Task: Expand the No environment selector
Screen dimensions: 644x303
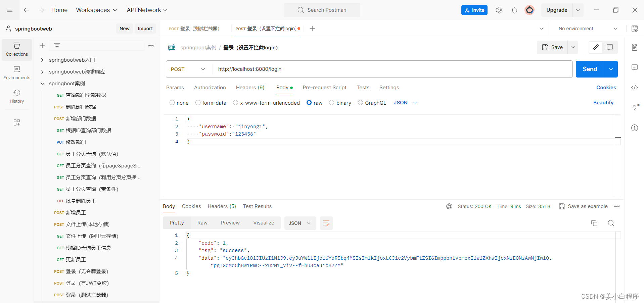Action: pyautogui.click(x=587, y=29)
